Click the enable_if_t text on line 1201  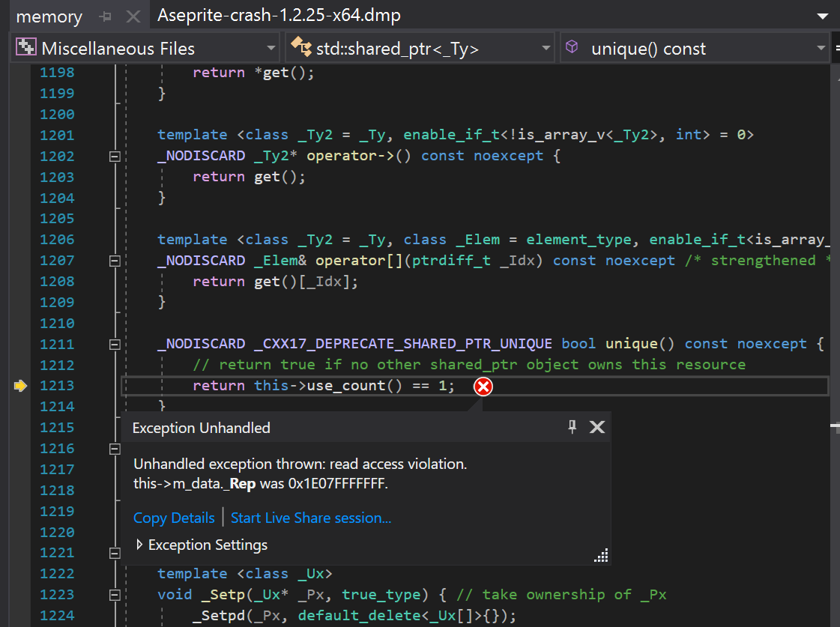click(x=451, y=135)
